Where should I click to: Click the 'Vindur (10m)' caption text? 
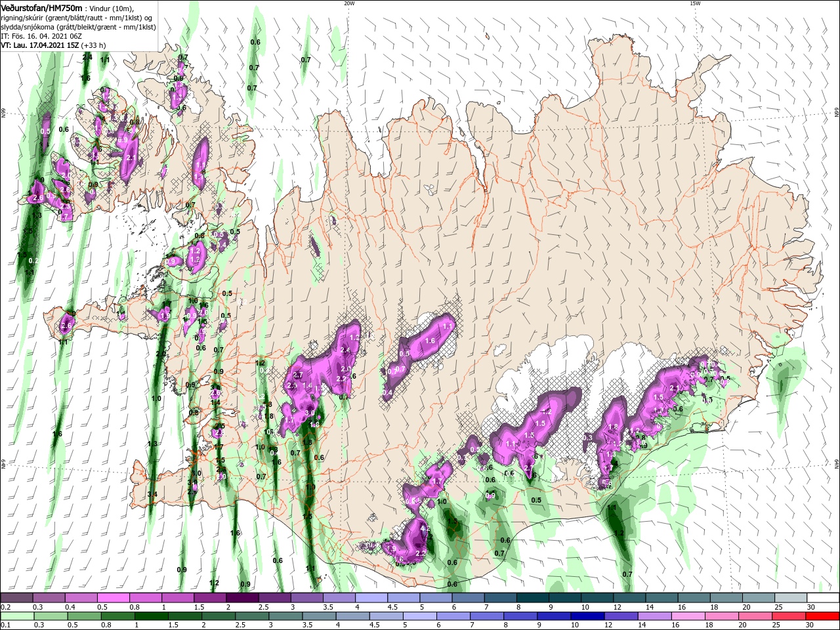(112, 8)
